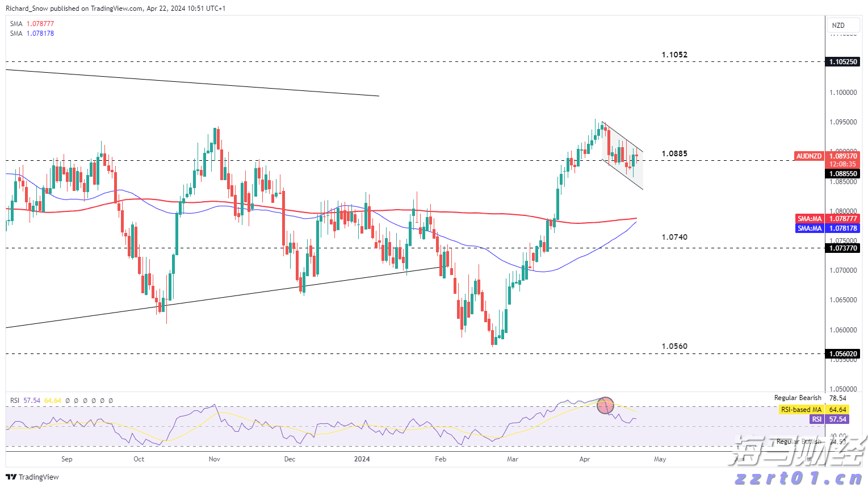
Task: Click the purple RSI 57.54 axis tag
Action: pyautogui.click(x=829, y=419)
